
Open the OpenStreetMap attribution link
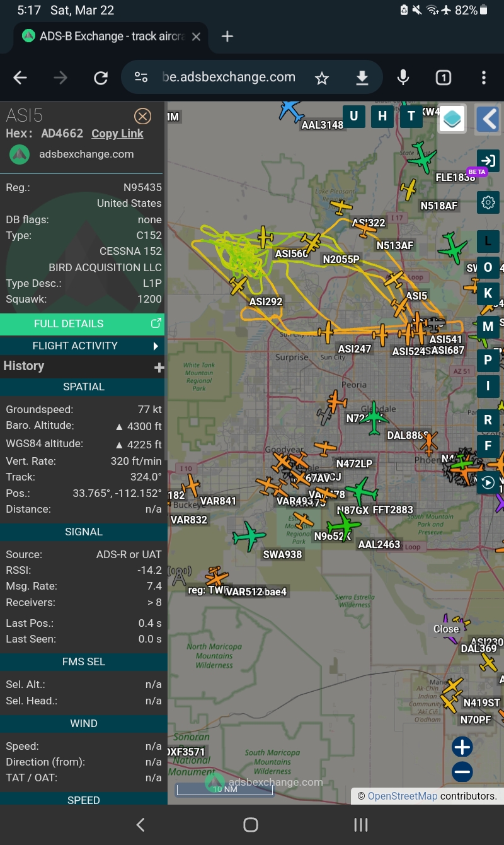403,796
